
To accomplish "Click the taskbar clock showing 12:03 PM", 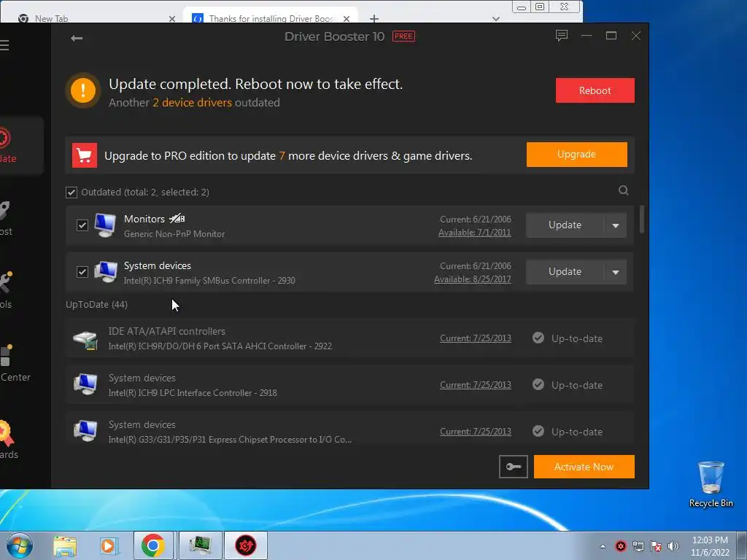I will [710, 545].
